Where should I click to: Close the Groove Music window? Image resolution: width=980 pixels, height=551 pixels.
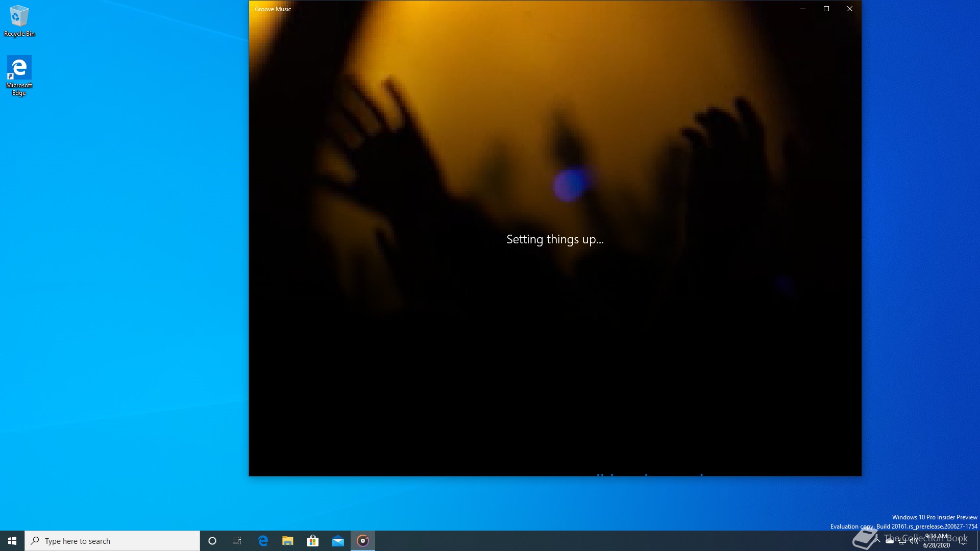pos(850,9)
